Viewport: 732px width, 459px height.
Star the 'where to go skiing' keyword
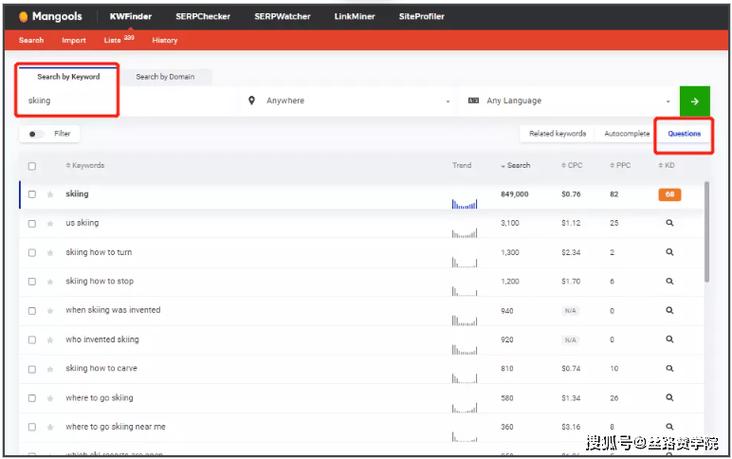click(x=50, y=398)
